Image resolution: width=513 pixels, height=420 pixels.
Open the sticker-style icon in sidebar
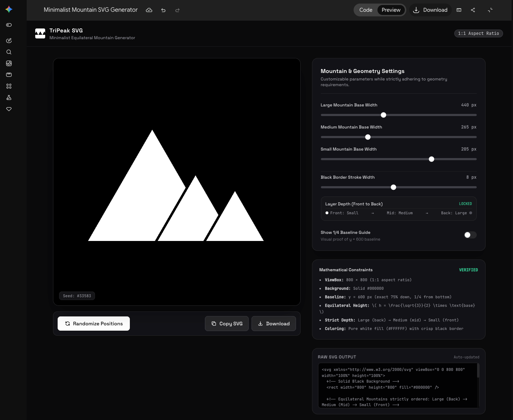pyautogui.click(x=9, y=63)
